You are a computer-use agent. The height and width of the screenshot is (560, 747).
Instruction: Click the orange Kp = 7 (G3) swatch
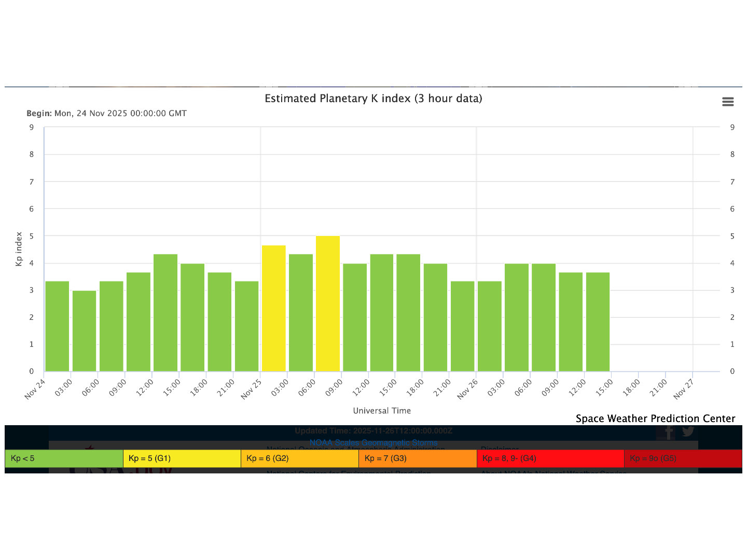coord(418,458)
